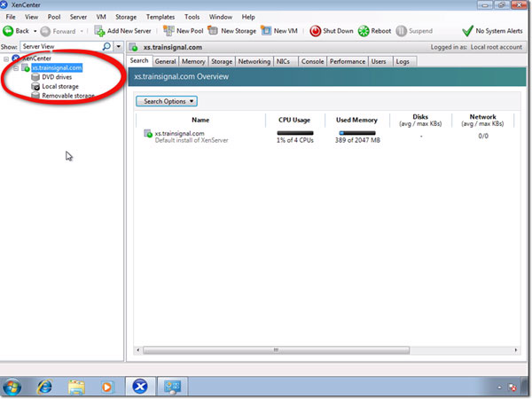
Task: Open the Help menu
Action: [248, 17]
